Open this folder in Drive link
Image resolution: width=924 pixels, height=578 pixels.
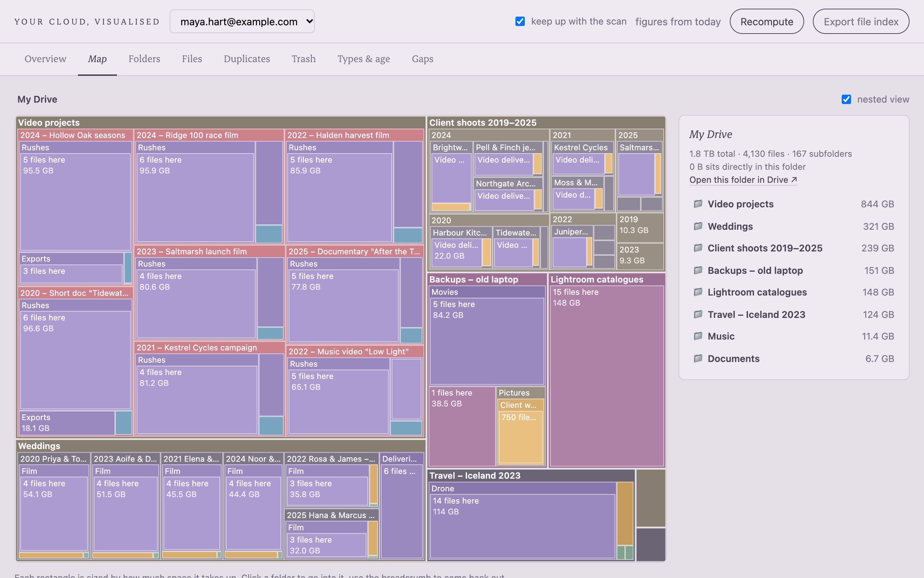click(743, 180)
